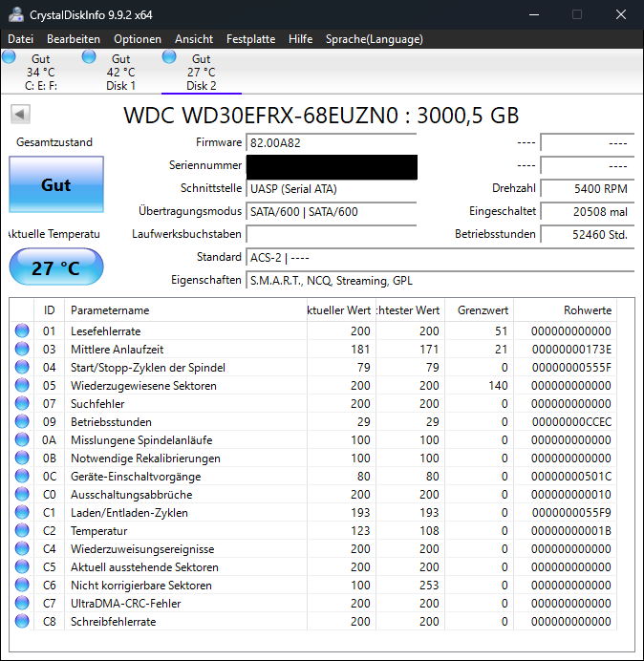Click raw value 0000000173E
The height and width of the screenshot is (661, 644).
[x=571, y=350]
